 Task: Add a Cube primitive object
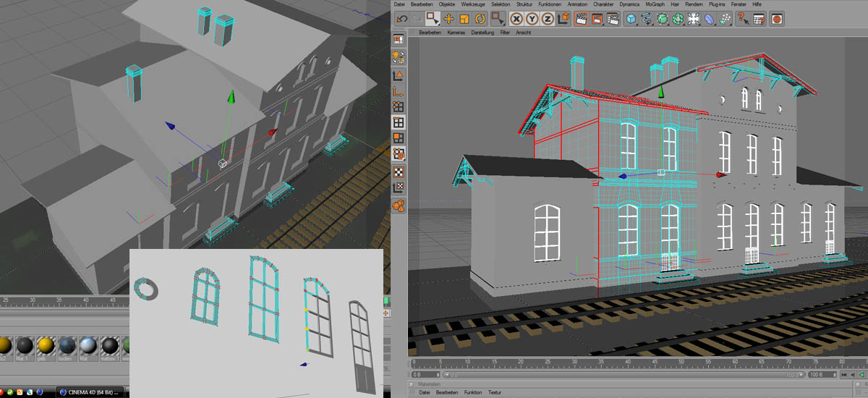(630, 19)
